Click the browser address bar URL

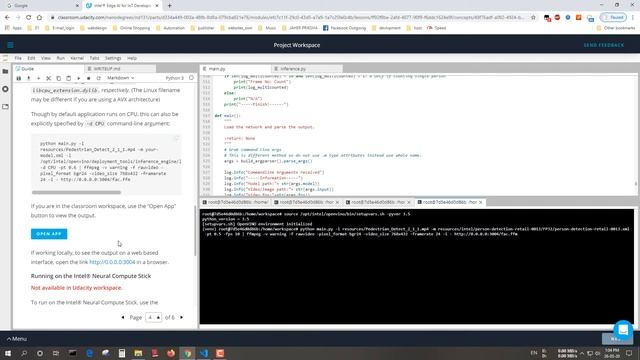(291, 18)
